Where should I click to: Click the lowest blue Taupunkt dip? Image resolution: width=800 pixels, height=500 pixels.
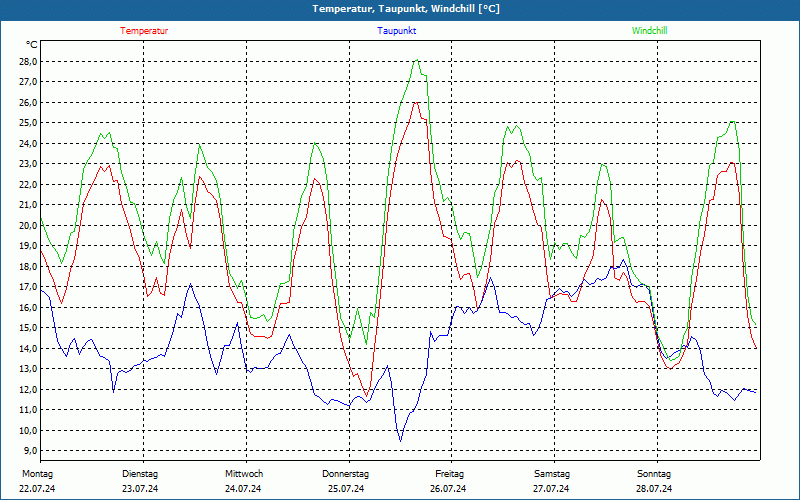(x=401, y=440)
